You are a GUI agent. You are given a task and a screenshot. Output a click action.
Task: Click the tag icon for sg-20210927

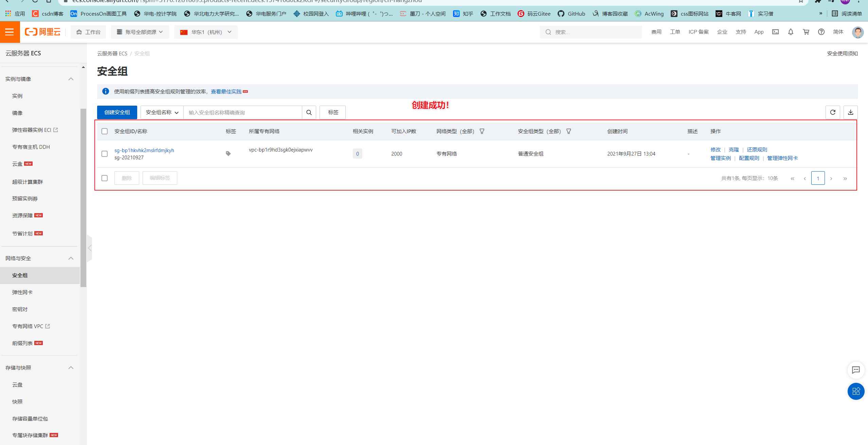(228, 154)
